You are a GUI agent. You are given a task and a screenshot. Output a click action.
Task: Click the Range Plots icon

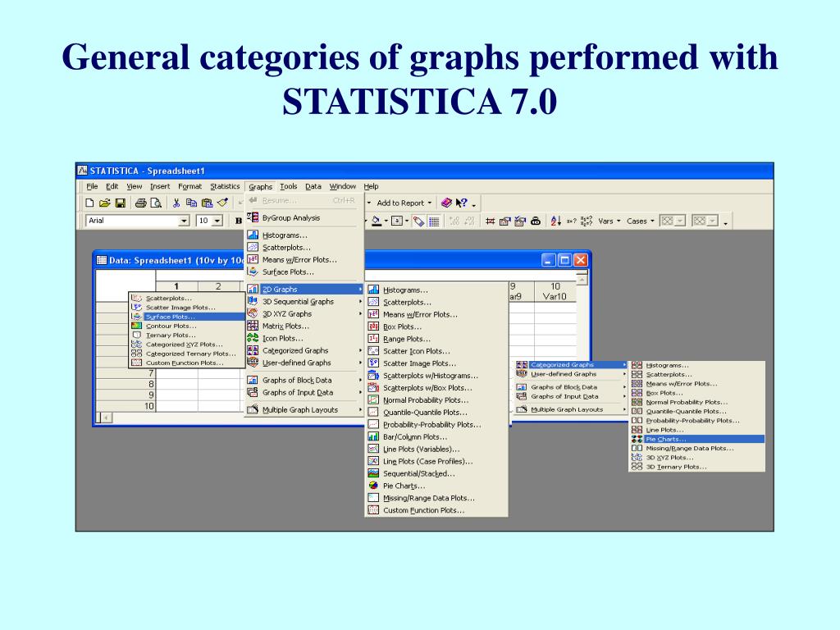373,339
